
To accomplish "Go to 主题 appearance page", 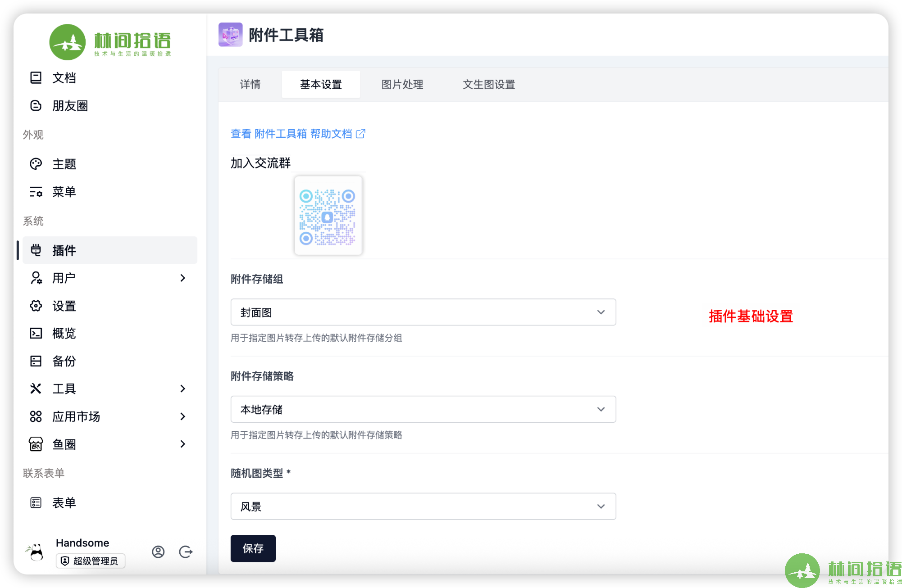I will click(x=64, y=164).
